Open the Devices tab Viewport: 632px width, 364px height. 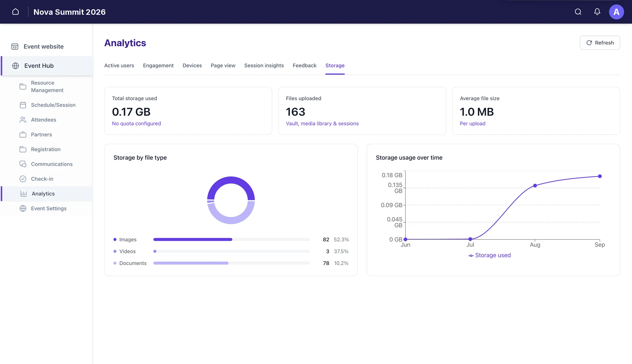click(192, 66)
